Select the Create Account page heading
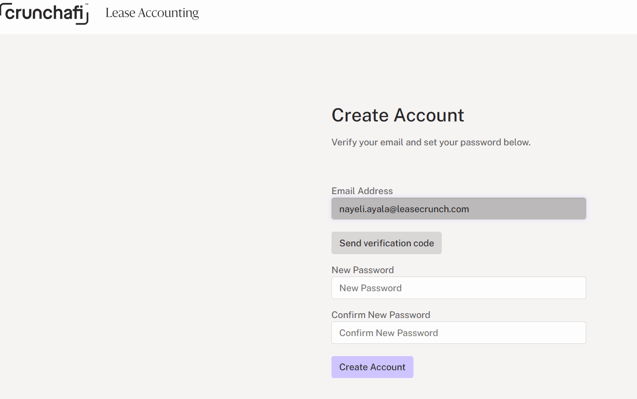The image size is (637, 399). click(x=398, y=115)
